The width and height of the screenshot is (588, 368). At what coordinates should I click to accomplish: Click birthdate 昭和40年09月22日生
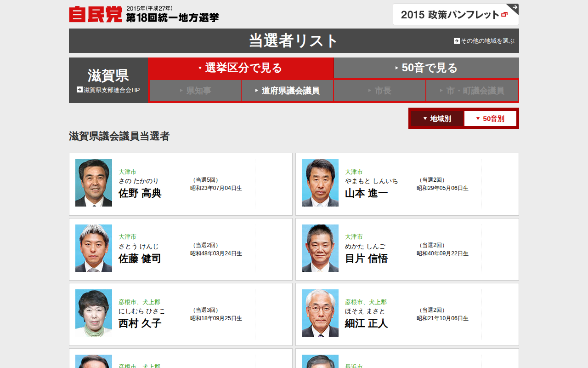click(x=443, y=253)
